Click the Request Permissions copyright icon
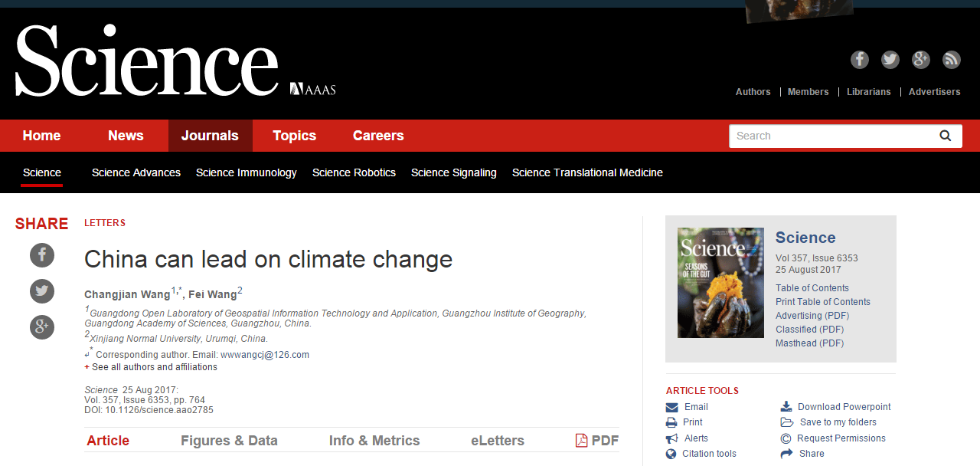The width and height of the screenshot is (980, 466). (x=786, y=438)
